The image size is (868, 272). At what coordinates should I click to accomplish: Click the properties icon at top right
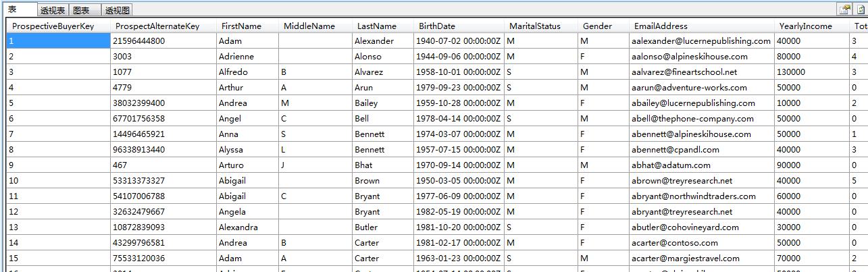click(x=845, y=9)
